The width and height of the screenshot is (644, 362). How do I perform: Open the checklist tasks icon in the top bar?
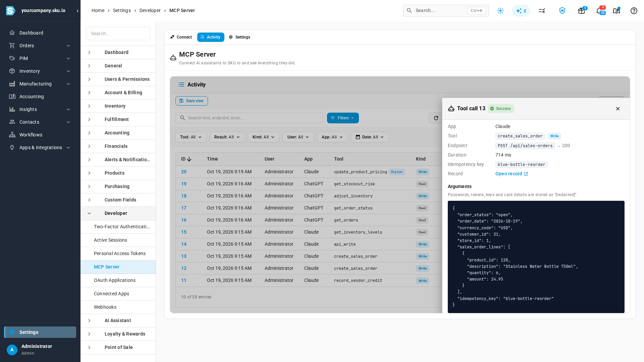pos(542,11)
